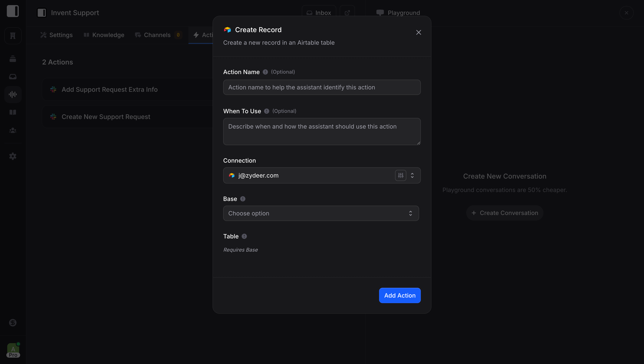Click the Create New Conversation heading
The height and width of the screenshot is (364, 644).
(x=505, y=176)
